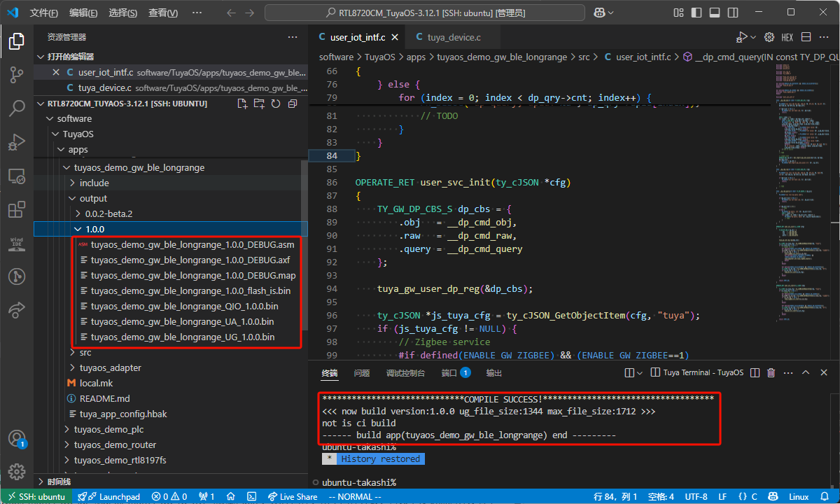Open the run/debug dropdown arrow
Viewport: 840px width, 504px height.
point(753,37)
